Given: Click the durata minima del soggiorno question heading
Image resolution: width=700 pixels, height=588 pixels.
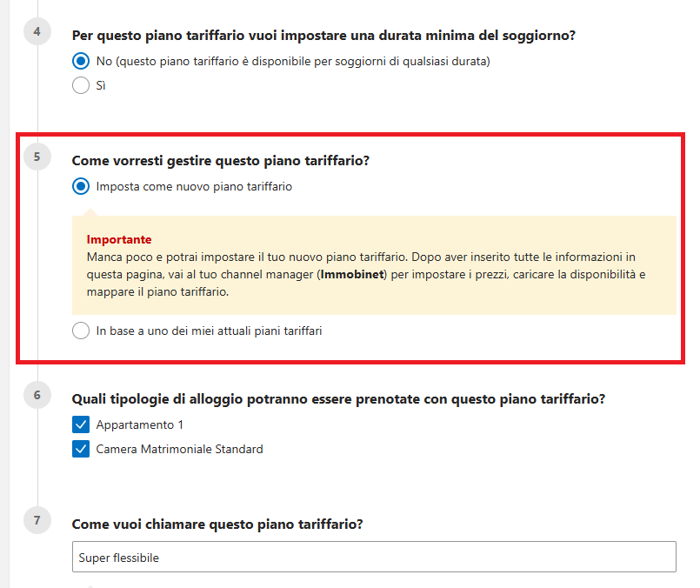Looking at the screenshot, I should click(x=323, y=36).
